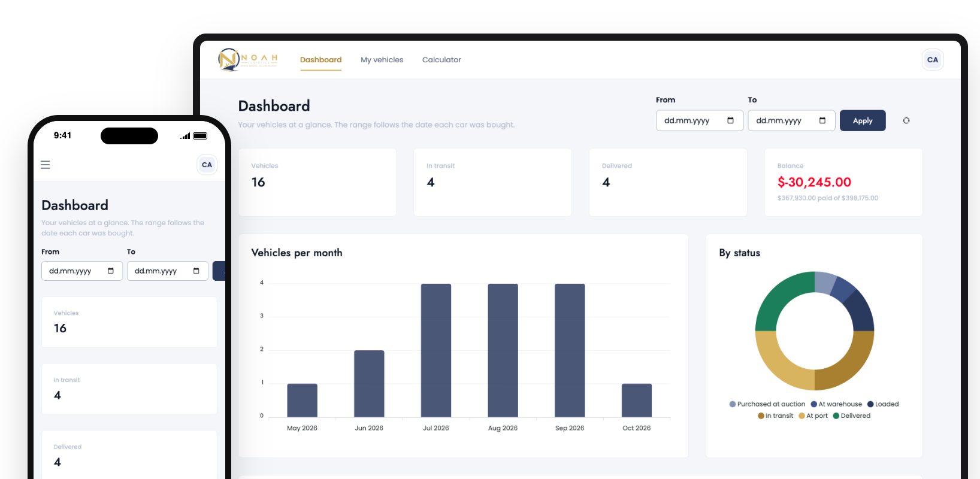Click the dark gold In transit donut segment
The width and height of the screenshot is (980, 479).
click(849, 365)
